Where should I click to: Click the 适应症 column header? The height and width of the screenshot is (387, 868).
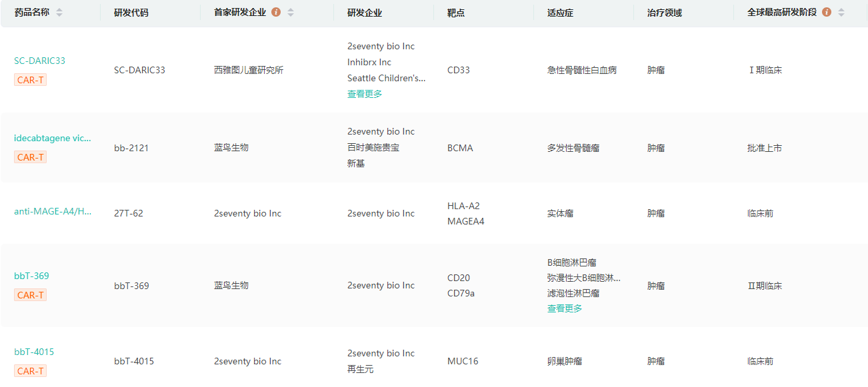coord(561,13)
